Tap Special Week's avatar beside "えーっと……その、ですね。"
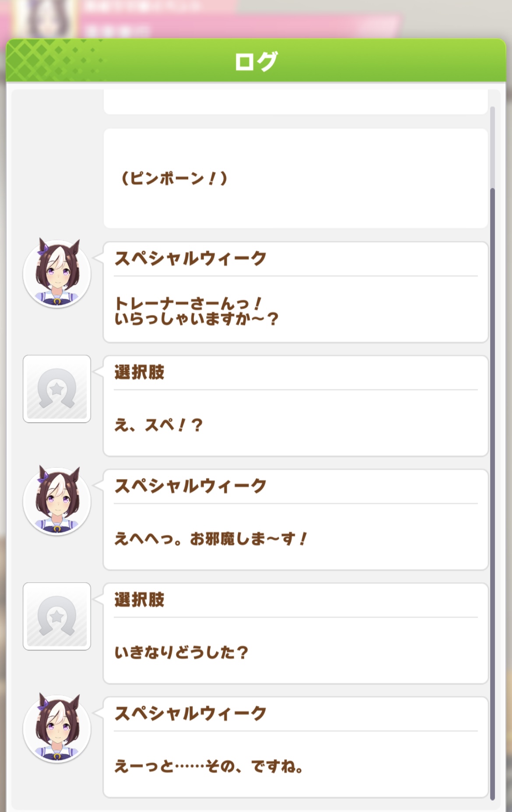This screenshot has height=812, width=512. (x=57, y=729)
